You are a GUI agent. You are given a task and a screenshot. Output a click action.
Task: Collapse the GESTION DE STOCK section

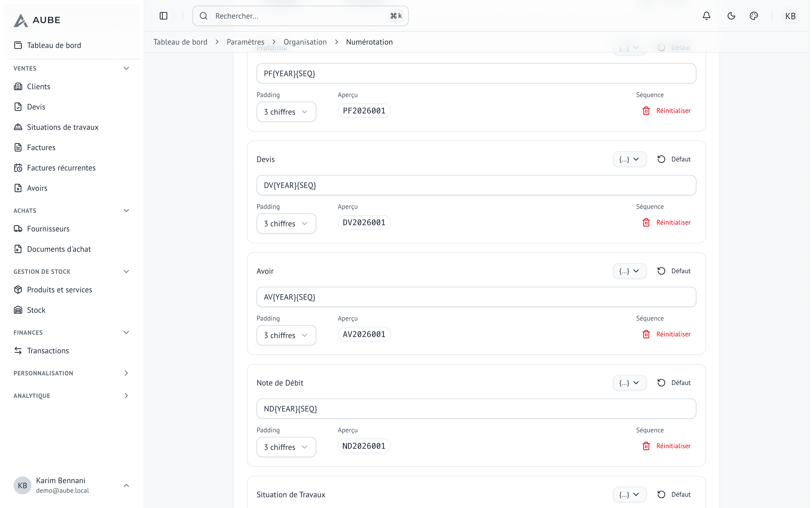pyautogui.click(x=126, y=271)
